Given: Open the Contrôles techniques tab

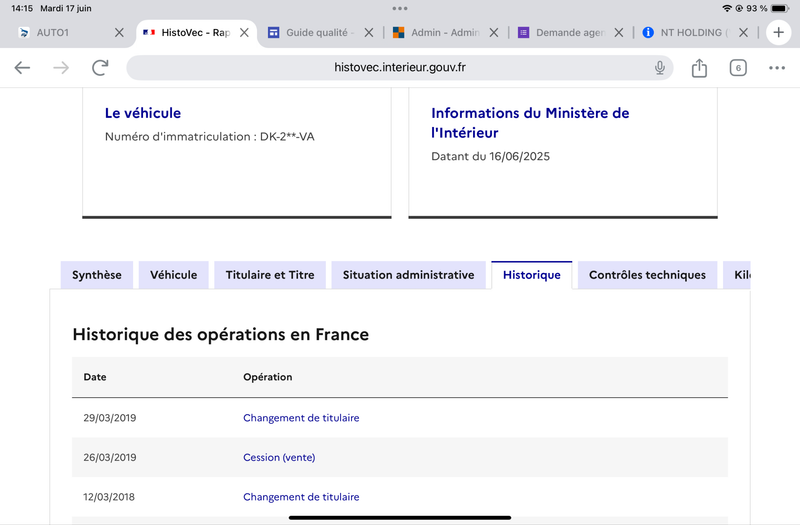Looking at the screenshot, I should click(x=647, y=275).
